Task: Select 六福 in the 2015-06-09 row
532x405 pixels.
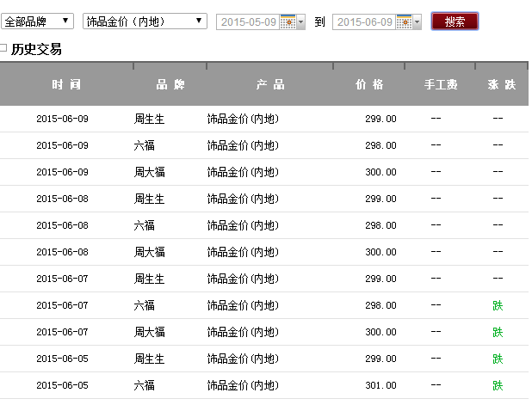Action: click(x=145, y=145)
